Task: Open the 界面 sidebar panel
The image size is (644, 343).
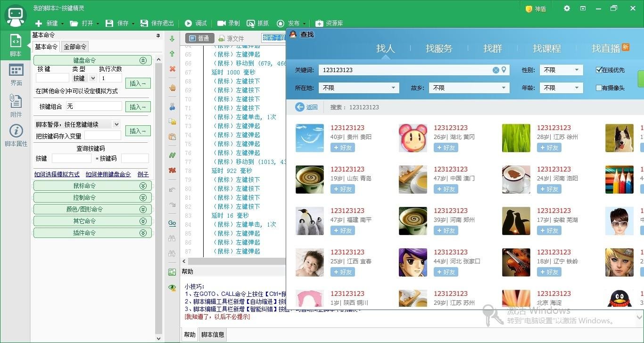Action: coord(16,75)
